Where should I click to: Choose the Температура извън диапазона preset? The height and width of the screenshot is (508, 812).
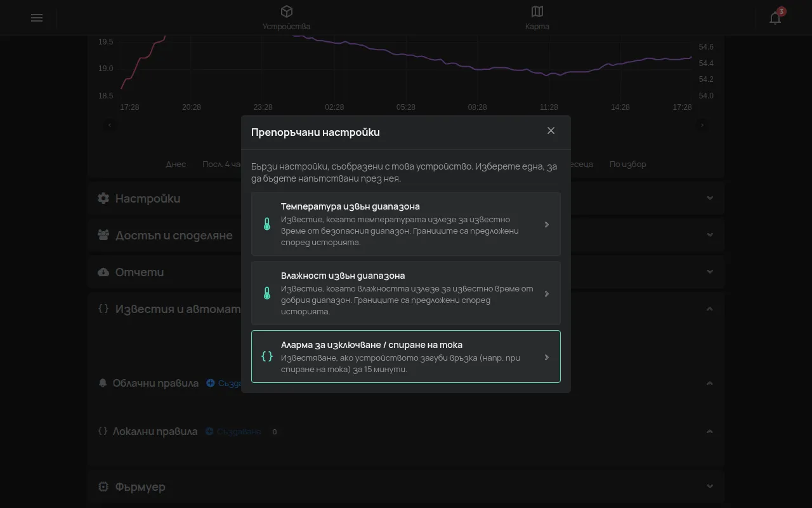pos(406,224)
